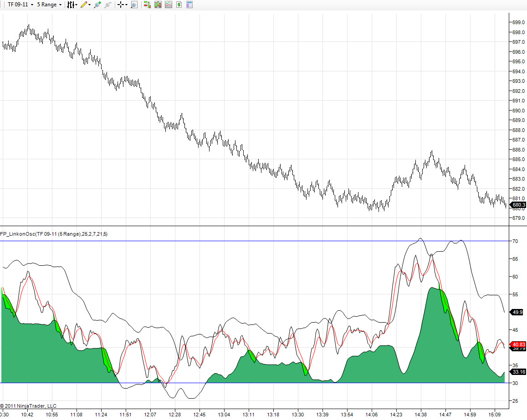Screen dimensions: 527x420
Task: Open the 5 Range interval dropdown
Action: pos(49,5)
